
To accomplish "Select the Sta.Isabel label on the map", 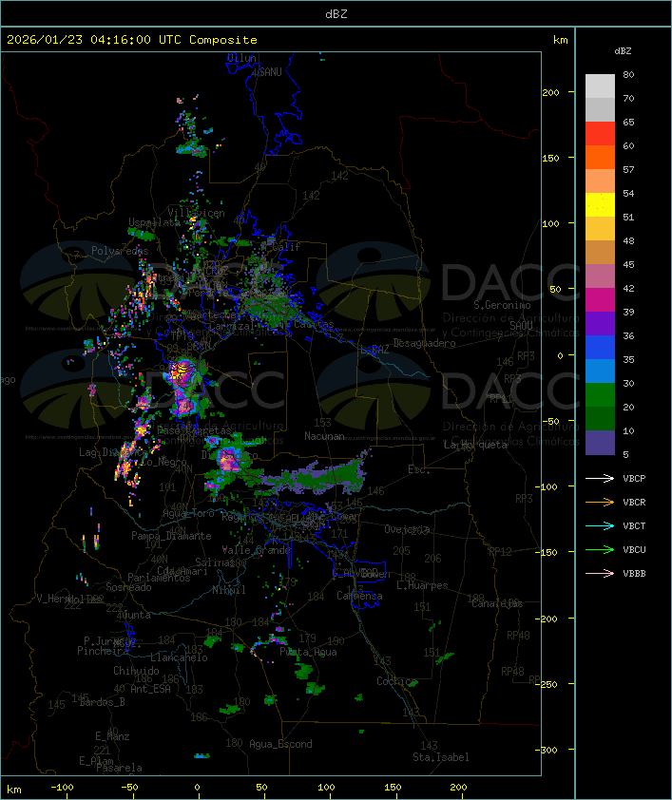I will tap(440, 757).
